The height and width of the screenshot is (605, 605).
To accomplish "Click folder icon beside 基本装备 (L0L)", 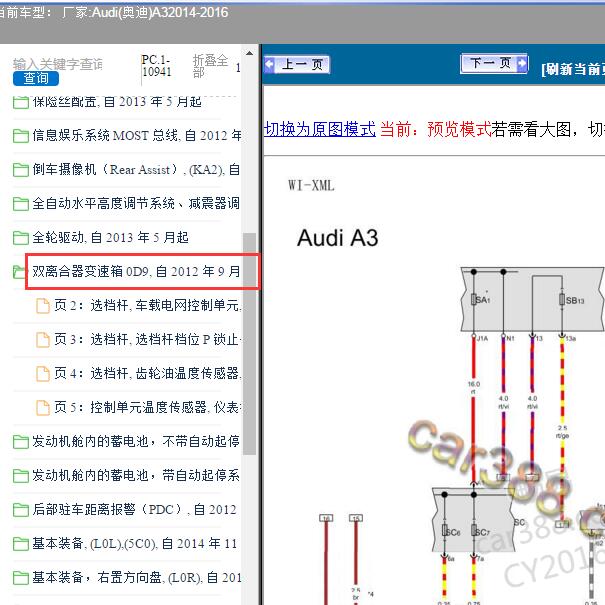I will tap(20, 544).
